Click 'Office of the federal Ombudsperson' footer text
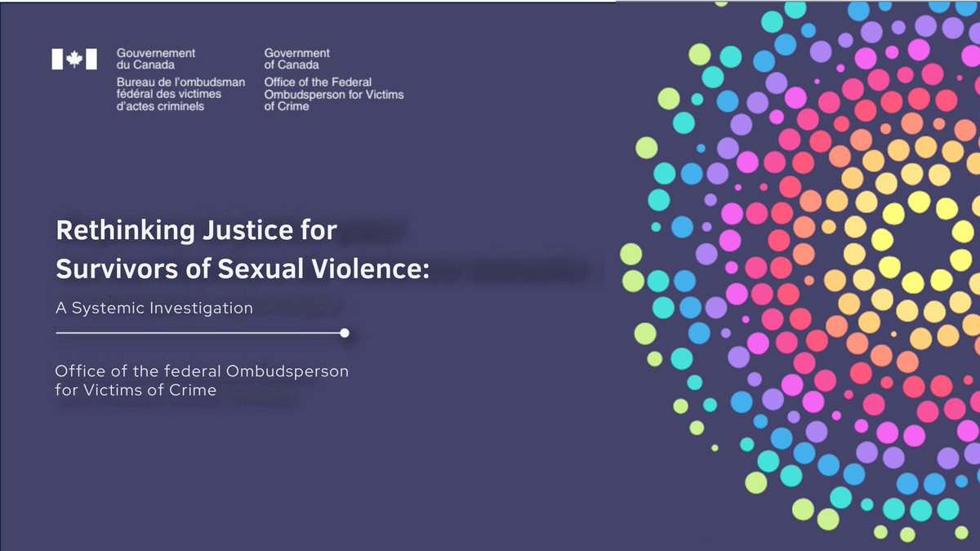The image size is (980, 551). [202, 371]
